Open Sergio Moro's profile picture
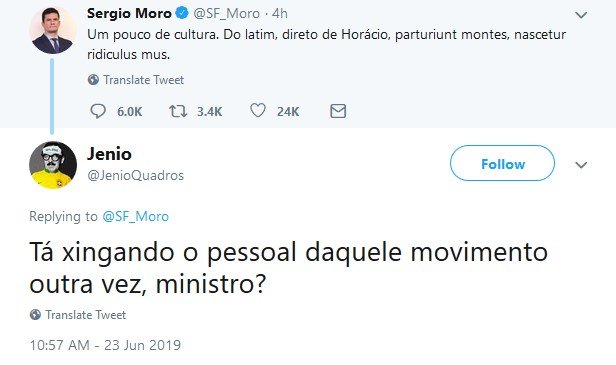The image size is (616, 365). pos(53,29)
